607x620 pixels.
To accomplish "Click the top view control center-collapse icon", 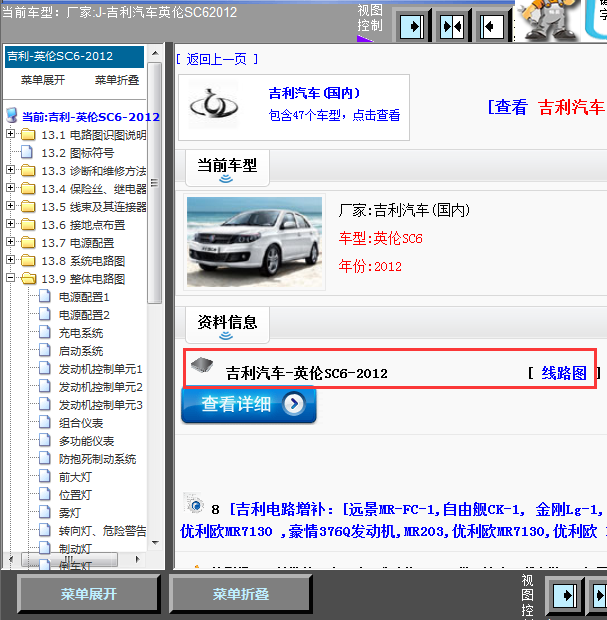I will 452,27.
